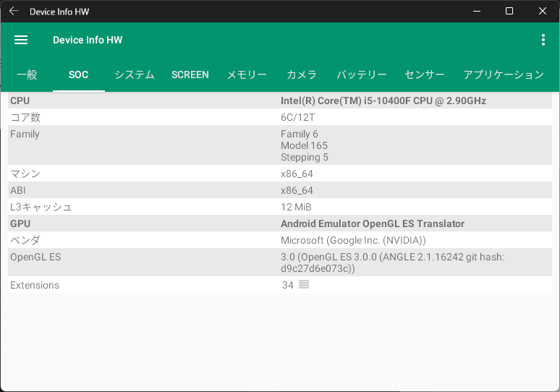Click the CPU name row

[x=280, y=101]
